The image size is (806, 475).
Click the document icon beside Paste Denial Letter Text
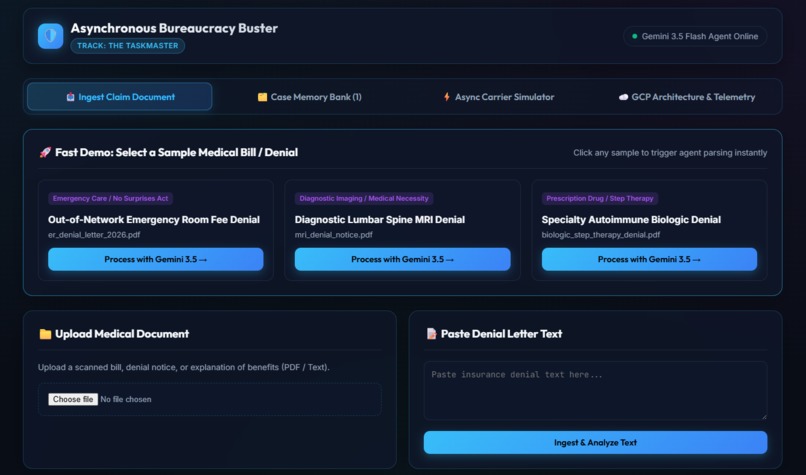(431, 334)
